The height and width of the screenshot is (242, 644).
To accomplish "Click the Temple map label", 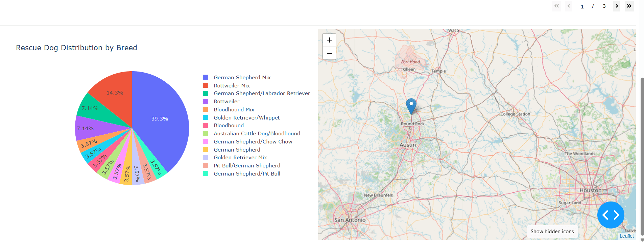I will [x=438, y=71].
